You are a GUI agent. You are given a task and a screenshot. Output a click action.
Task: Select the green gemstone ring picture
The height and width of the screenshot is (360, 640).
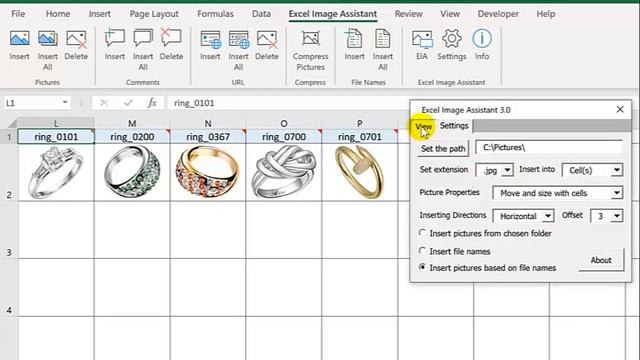(132, 172)
